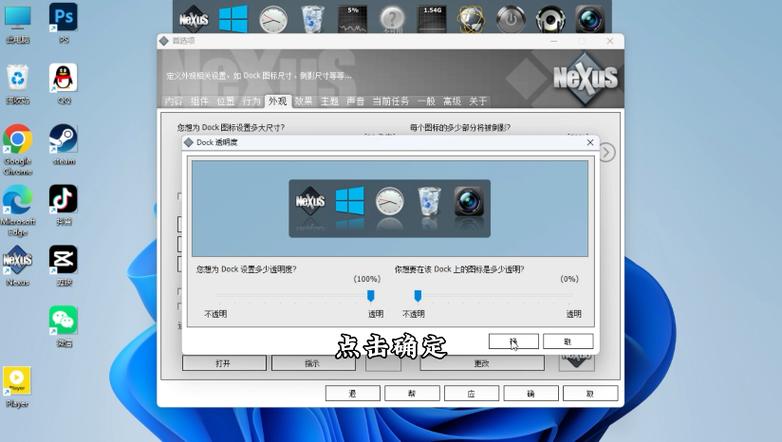
Task: Select the 外观 tab
Action: pos(278,101)
